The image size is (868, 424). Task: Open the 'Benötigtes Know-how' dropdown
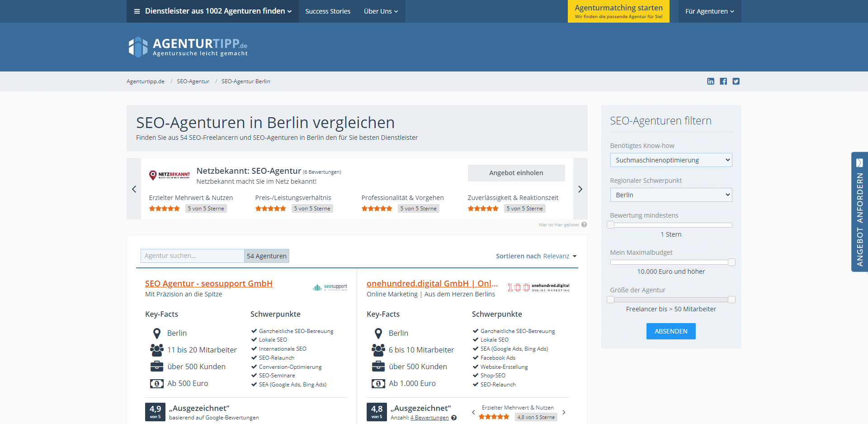671,160
